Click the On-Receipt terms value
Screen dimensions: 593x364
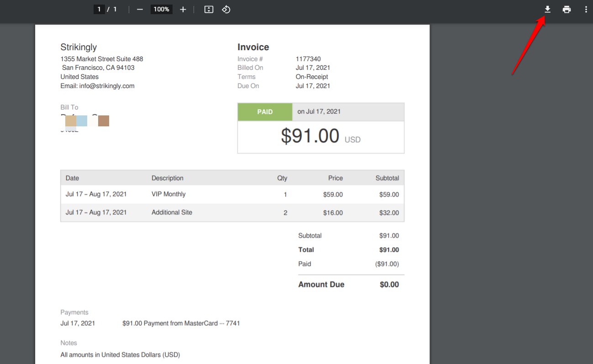click(312, 77)
